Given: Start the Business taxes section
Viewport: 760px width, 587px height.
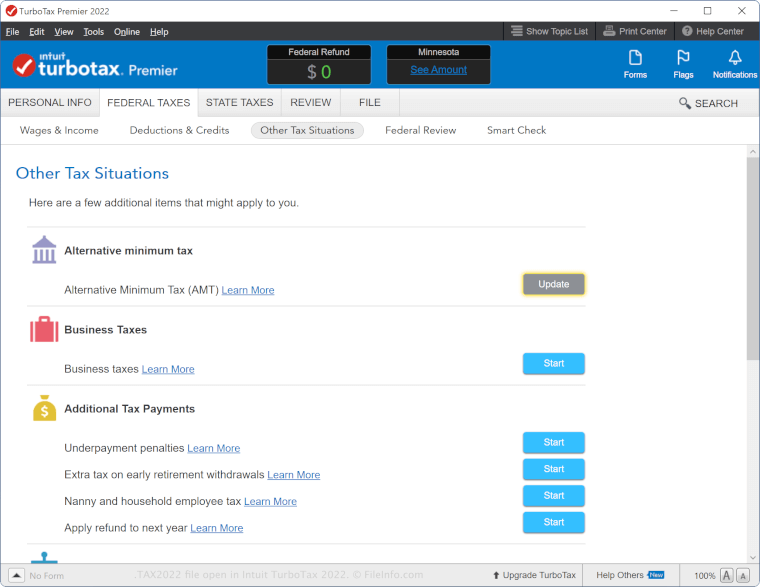Looking at the screenshot, I should 553,364.
